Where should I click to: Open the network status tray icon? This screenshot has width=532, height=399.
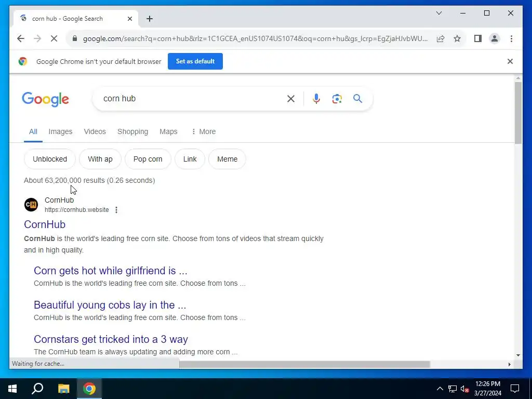(453, 389)
